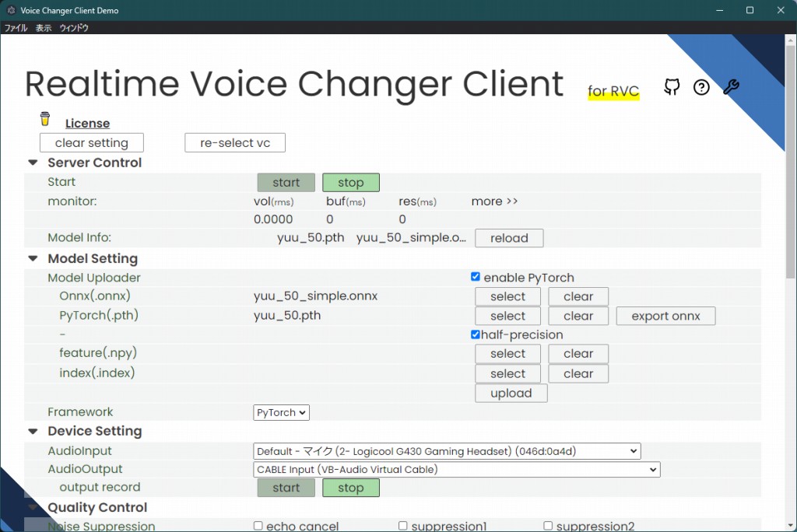The width and height of the screenshot is (797, 532).
Task: Open the Framework dropdown showing PyTorch
Action: 281,412
